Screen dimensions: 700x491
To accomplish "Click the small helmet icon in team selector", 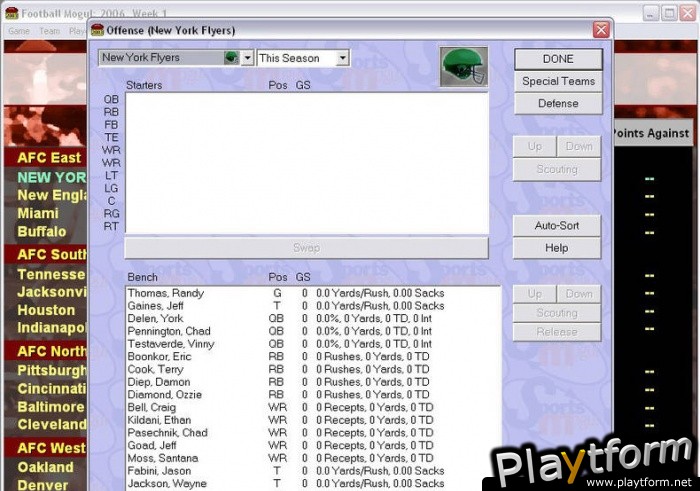I will 231,58.
